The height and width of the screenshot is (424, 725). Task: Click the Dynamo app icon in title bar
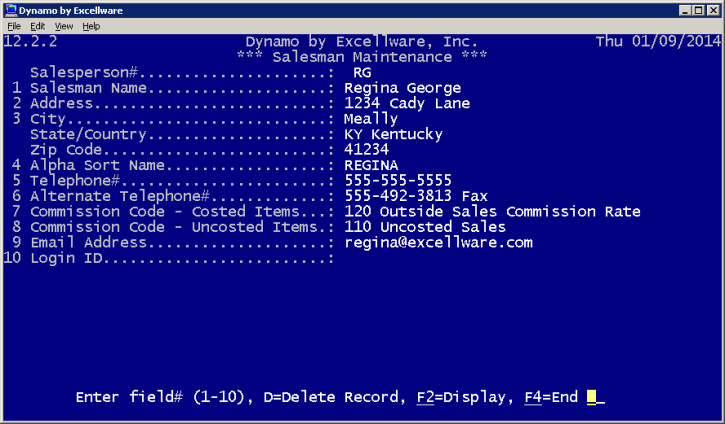tap(11, 10)
